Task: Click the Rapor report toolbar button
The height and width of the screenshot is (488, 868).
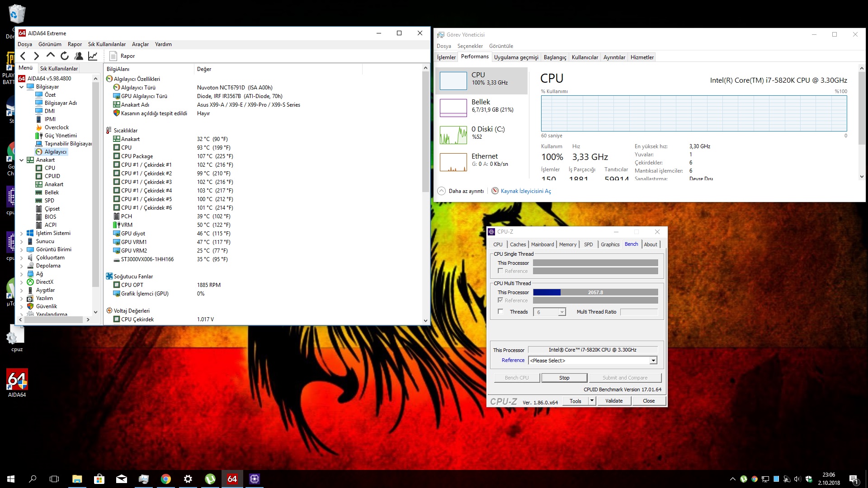Action: [x=122, y=56]
